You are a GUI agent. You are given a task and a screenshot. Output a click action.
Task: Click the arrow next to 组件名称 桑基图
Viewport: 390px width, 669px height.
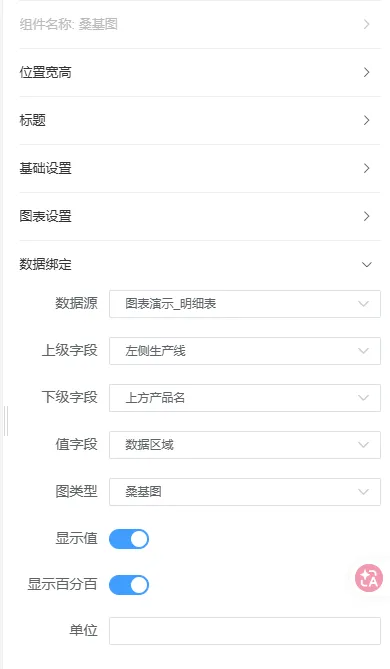(367, 24)
